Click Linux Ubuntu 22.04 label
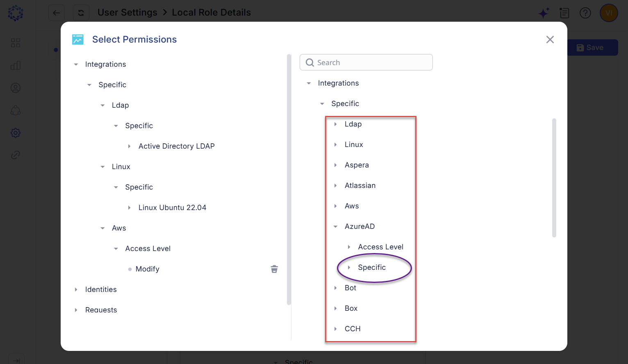628x364 pixels. tap(173, 208)
